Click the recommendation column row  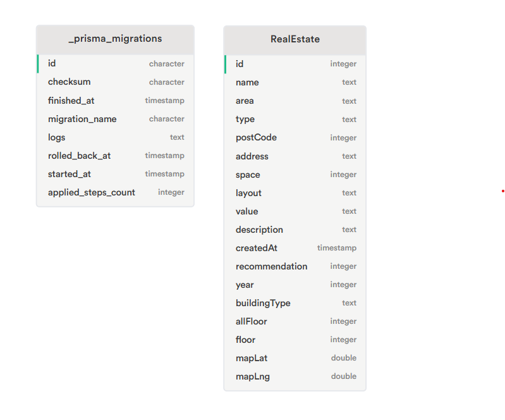295,266
